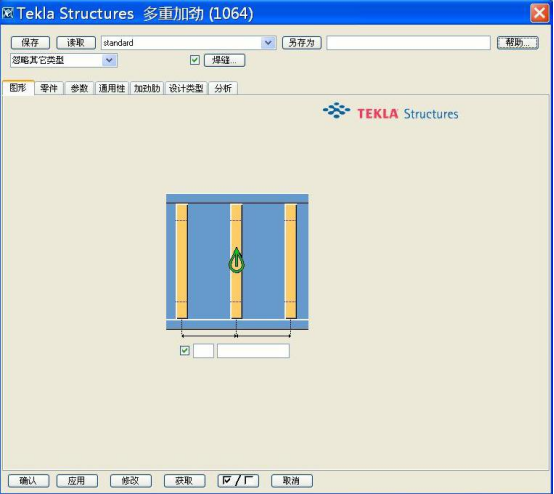Click the 应用 (apply) button
Screen dimensions: 554x494
(x=77, y=481)
